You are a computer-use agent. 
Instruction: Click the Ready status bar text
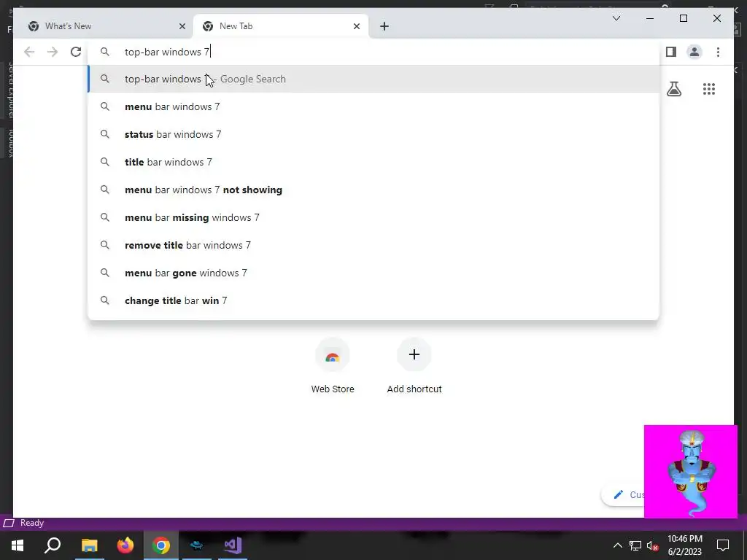(x=32, y=523)
